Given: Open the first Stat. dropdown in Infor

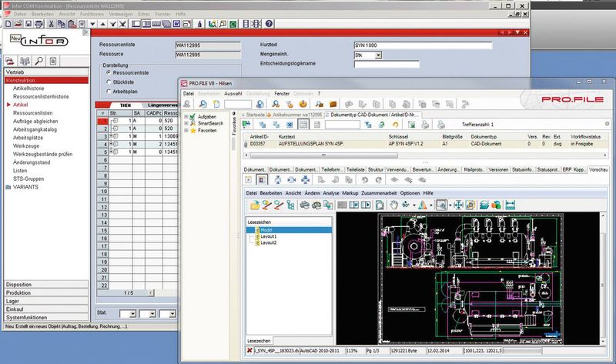Looking at the screenshot, I should click(132, 314).
